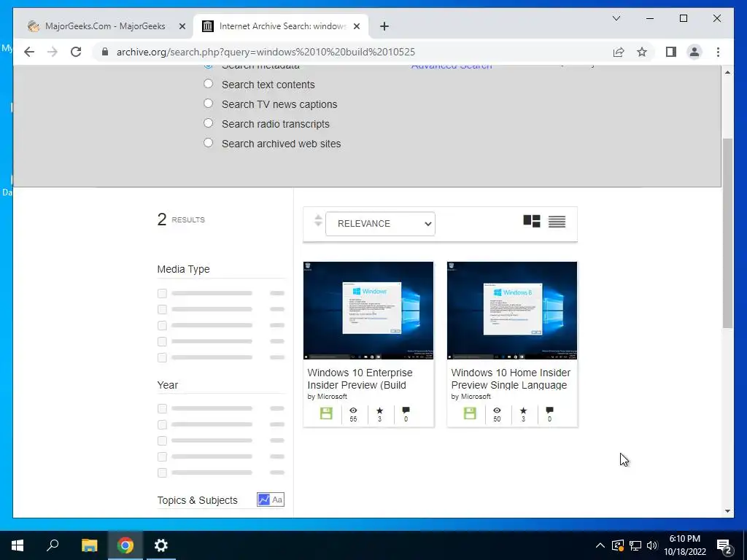The width and height of the screenshot is (747, 560).
Task: Check the last Year filter checkbox
Action: pyautogui.click(x=163, y=472)
